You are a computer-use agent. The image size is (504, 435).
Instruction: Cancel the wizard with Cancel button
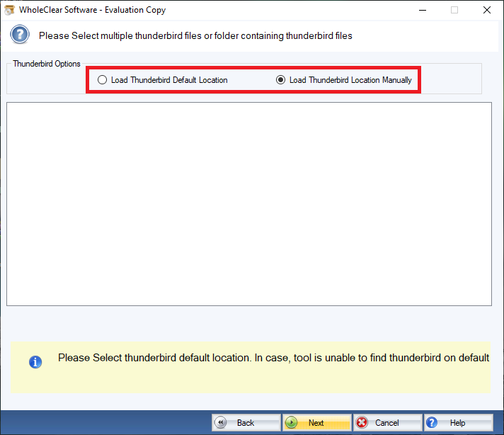click(388, 422)
